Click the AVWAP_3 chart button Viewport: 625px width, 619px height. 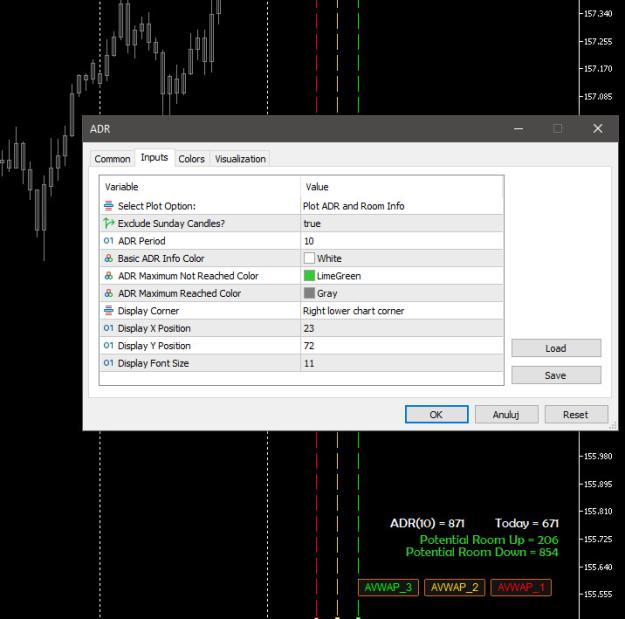[x=388, y=587]
